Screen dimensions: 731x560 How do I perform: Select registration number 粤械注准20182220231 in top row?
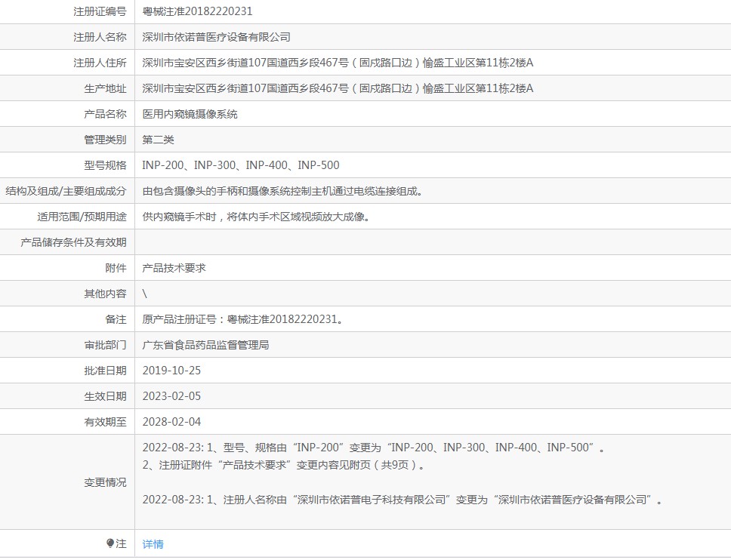[197, 11]
